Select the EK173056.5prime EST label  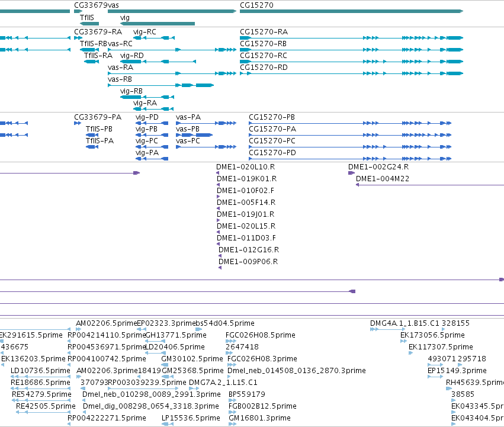click(433, 335)
